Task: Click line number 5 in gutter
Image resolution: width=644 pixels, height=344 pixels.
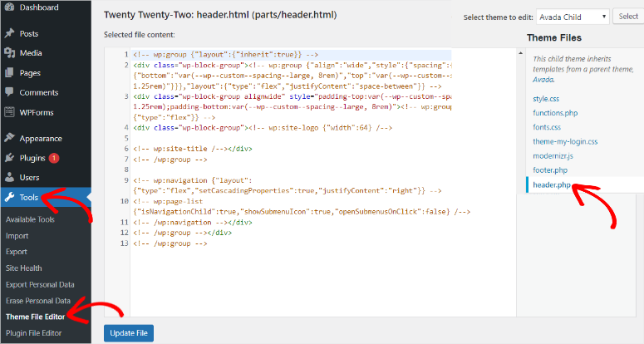Action: tap(126, 138)
